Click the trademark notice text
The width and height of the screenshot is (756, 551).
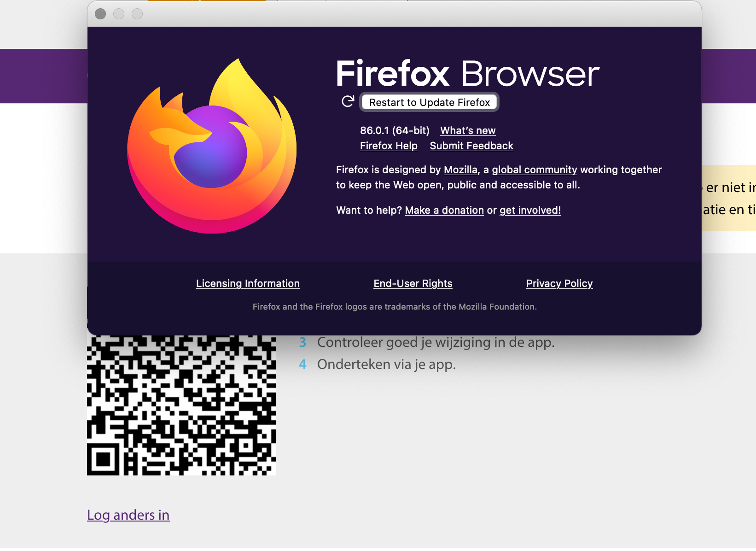(x=395, y=306)
